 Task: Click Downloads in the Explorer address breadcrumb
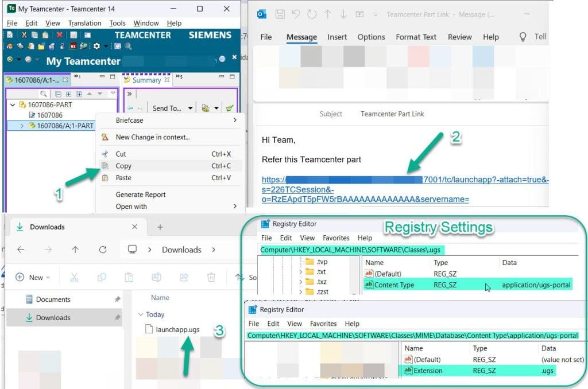click(181, 250)
